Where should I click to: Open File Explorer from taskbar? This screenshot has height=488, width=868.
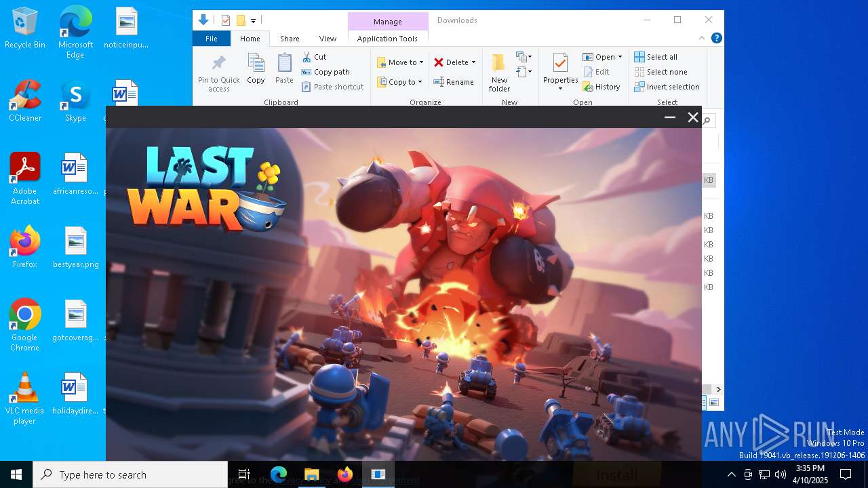(x=312, y=474)
